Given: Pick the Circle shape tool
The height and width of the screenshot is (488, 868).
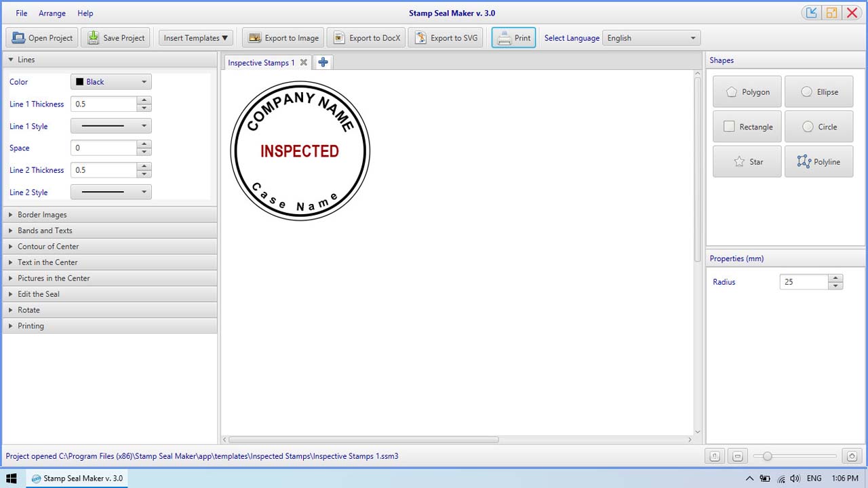Looking at the screenshot, I should tap(818, 127).
